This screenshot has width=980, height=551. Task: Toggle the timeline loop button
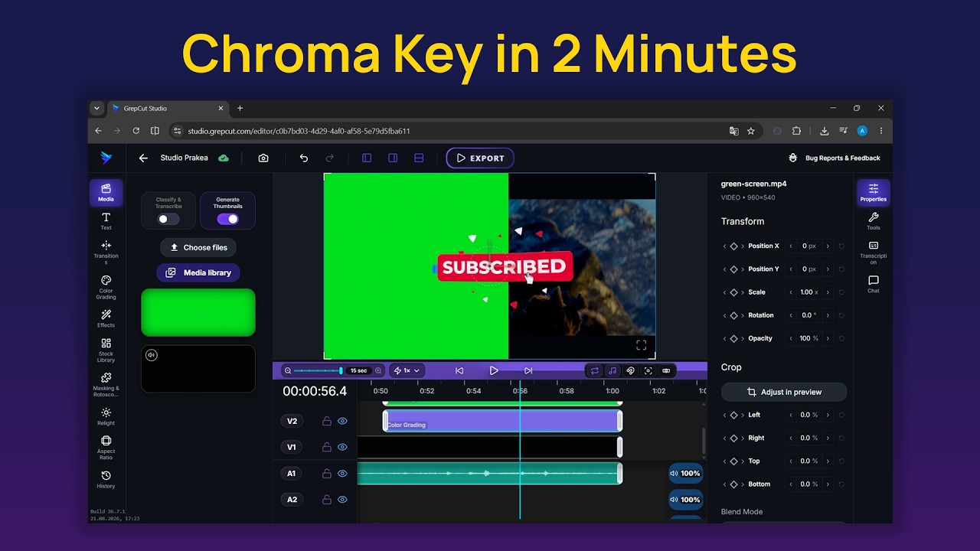coord(594,370)
